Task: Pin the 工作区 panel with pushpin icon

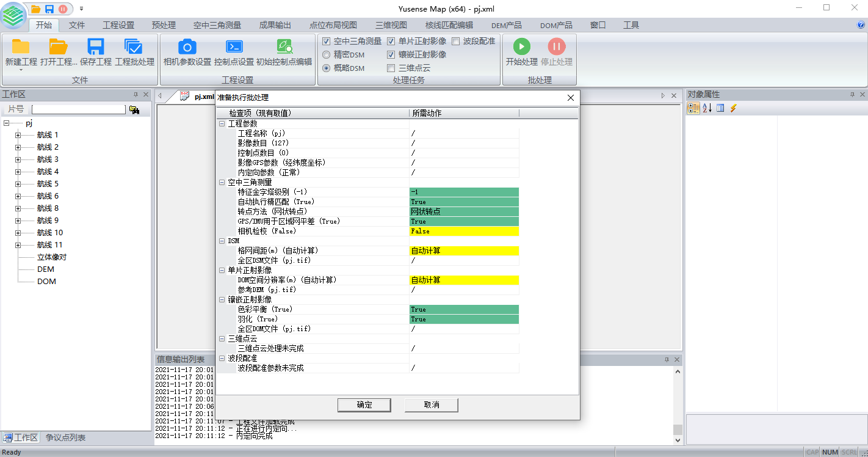Action: pos(136,95)
